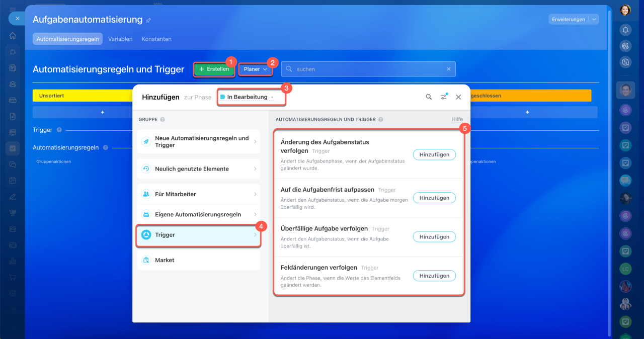Click the Erweiterungen button
Image resolution: width=644 pixels, height=339 pixels.
point(569,20)
